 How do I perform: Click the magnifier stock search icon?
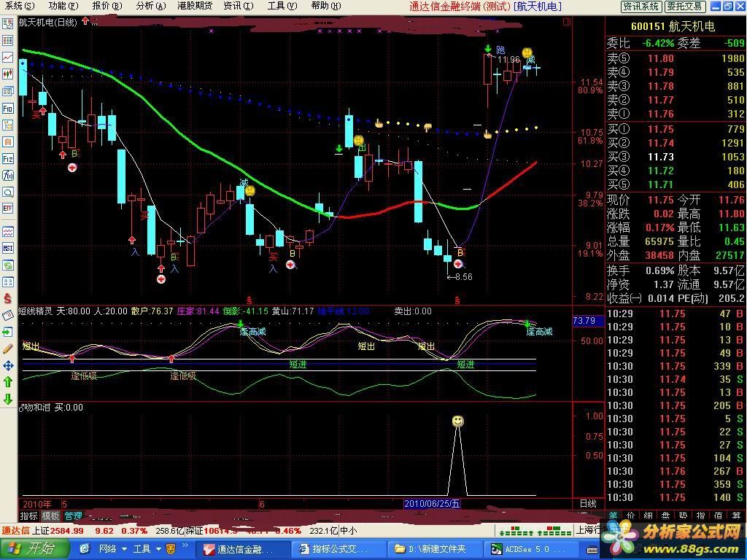click(x=7, y=192)
